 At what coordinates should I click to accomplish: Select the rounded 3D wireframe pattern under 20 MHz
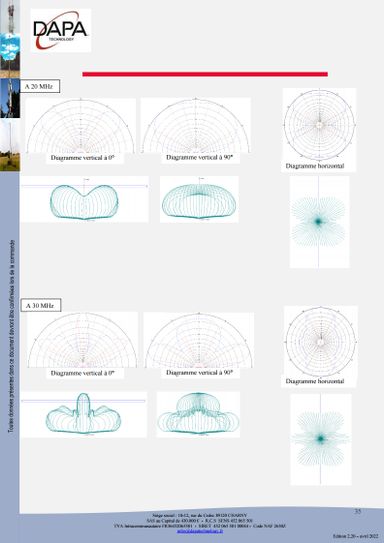(199, 199)
